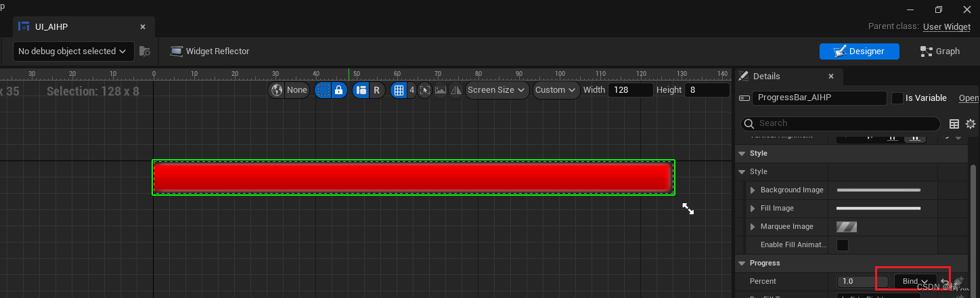Open the Screen Size dropdown
The width and height of the screenshot is (980, 298).
[497, 89]
